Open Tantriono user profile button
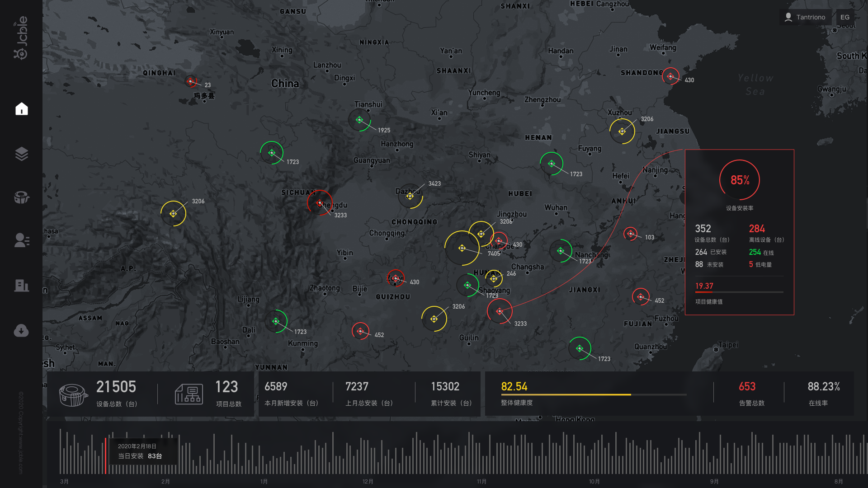 (805, 17)
